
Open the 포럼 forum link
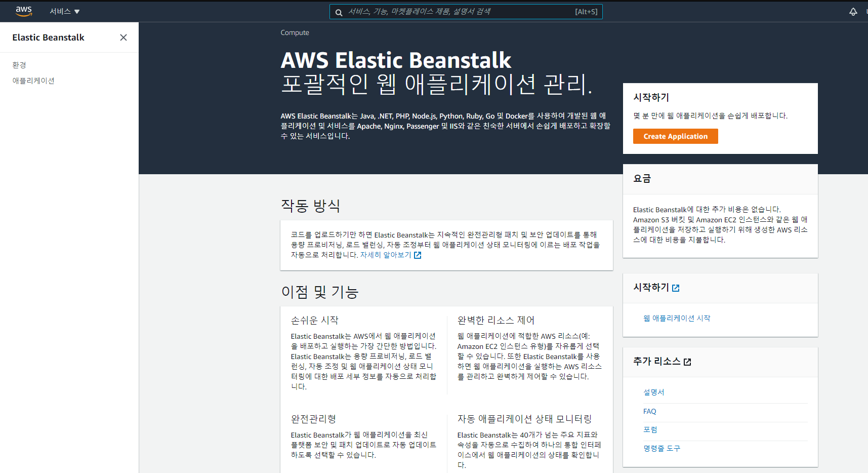click(650, 429)
